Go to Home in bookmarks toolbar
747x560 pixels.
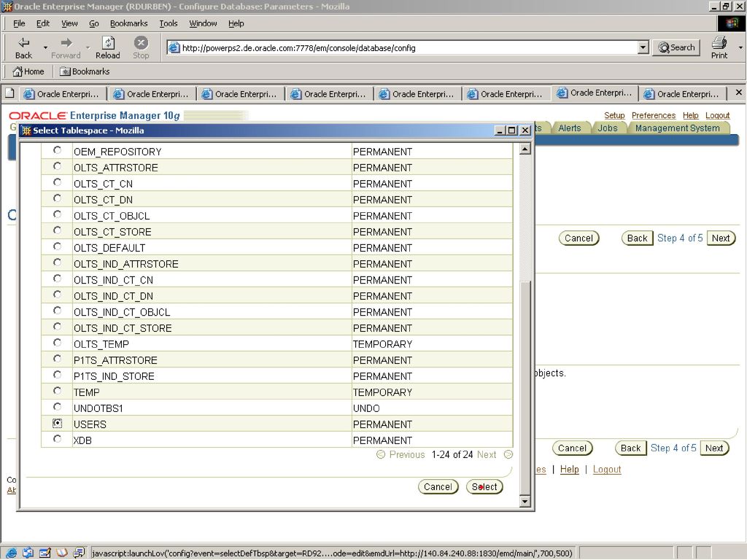pyautogui.click(x=28, y=71)
